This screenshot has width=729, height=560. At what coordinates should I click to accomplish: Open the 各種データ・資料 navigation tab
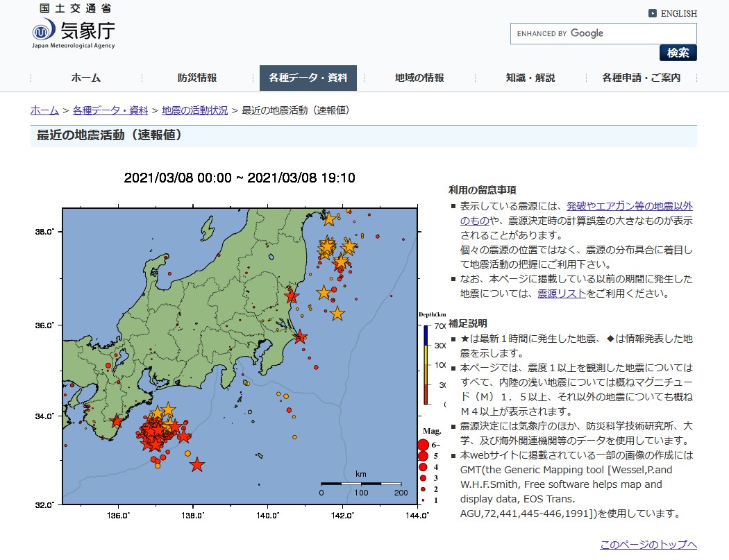(308, 78)
